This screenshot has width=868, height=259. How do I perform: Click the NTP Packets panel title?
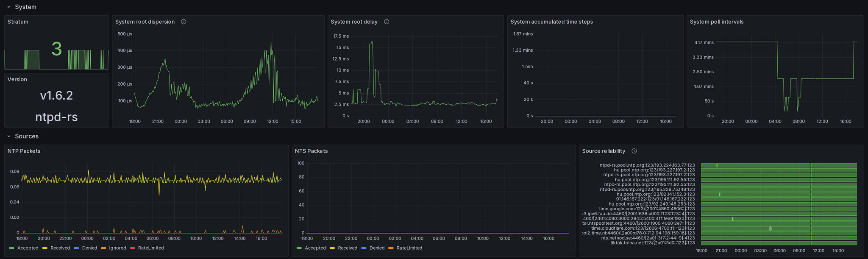24,151
